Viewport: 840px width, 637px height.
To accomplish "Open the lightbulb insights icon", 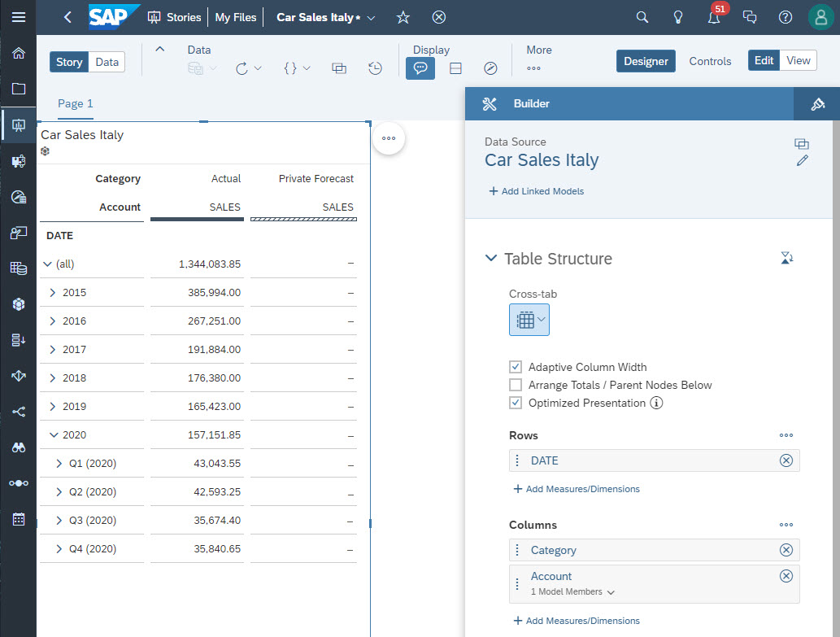I will coord(677,18).
